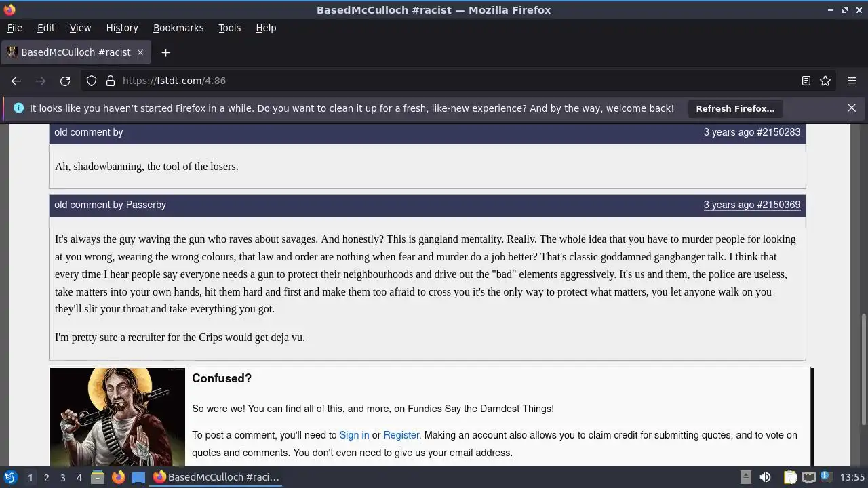Click the URL address bar
The height and width of the screenshot is (488, 868).
458,81
